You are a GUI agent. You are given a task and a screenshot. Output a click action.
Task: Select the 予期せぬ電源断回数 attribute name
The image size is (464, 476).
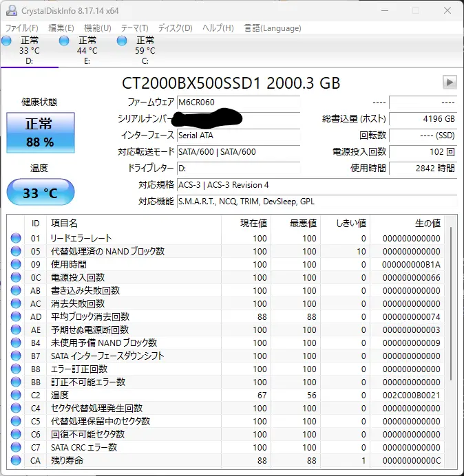point(89,329)
